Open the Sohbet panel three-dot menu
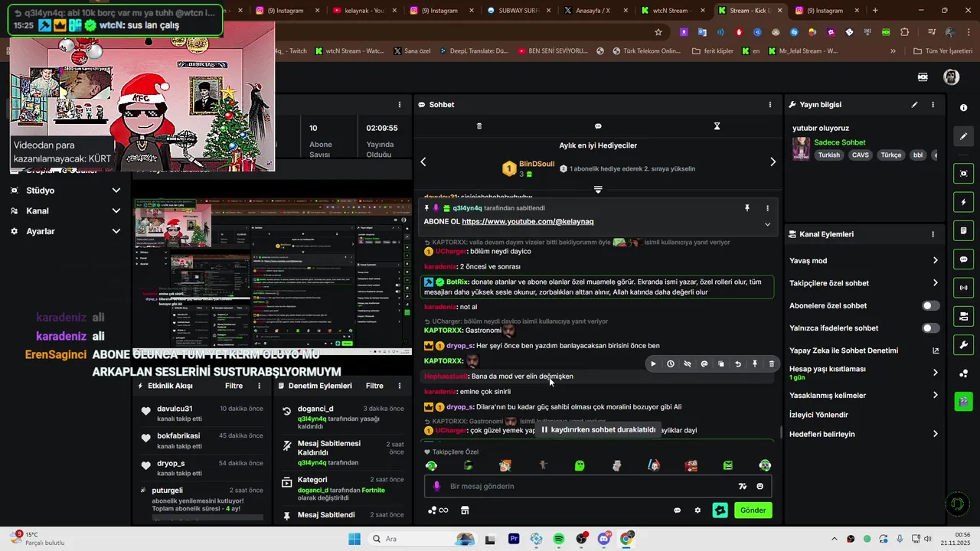 pos(770,105)
